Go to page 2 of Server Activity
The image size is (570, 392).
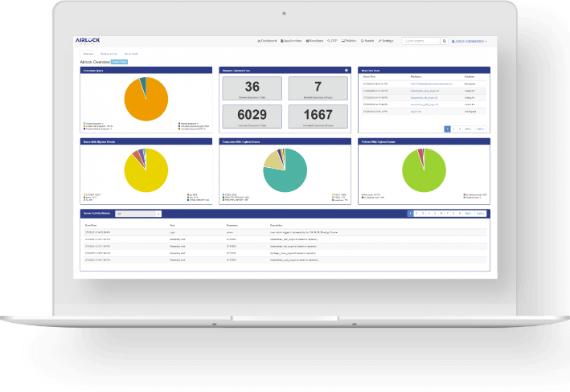(416, 214)
